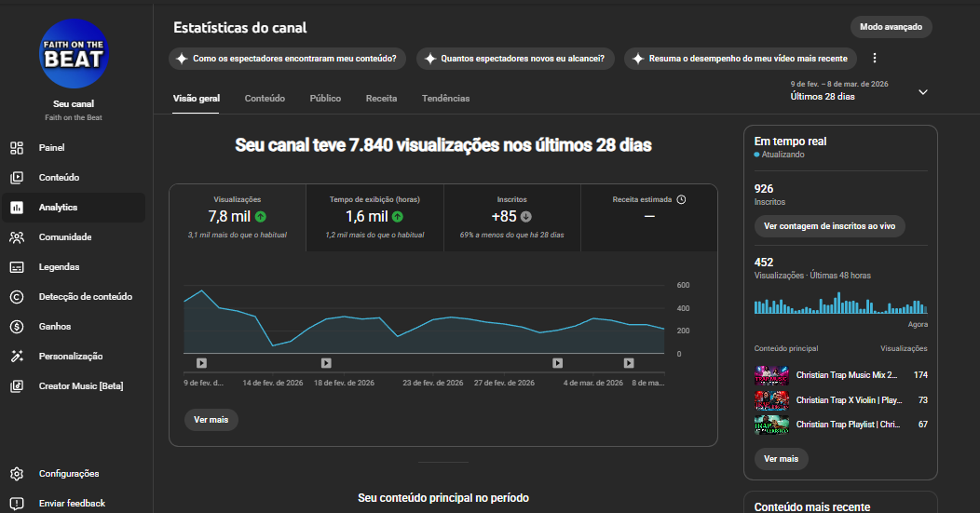
Task: Open the Painel dashboard icon
Action: pos(17,147)
